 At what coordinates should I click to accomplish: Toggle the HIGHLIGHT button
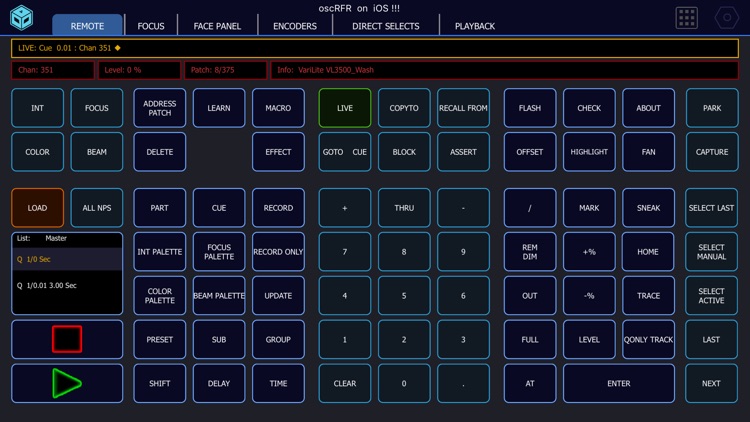click(589, 152)
